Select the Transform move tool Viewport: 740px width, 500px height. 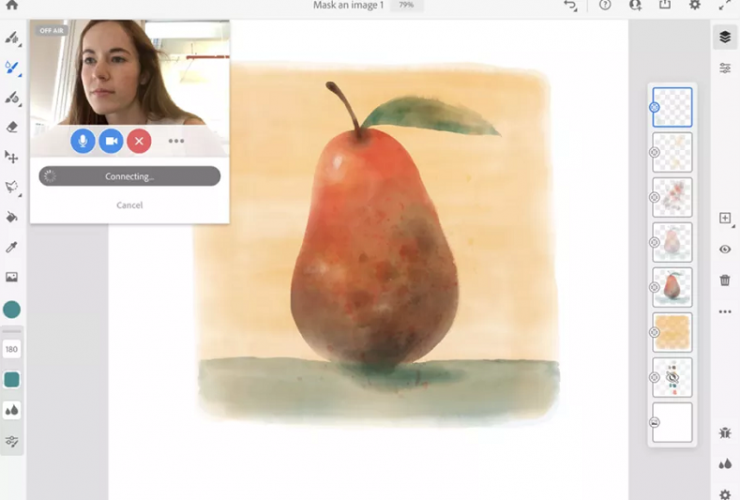click(12, 157)
